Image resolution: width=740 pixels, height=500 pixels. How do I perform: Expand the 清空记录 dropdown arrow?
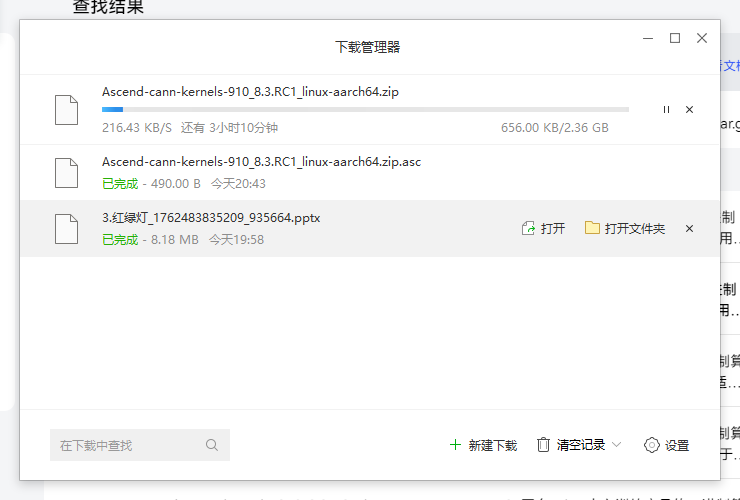click(x=616, y=445)
